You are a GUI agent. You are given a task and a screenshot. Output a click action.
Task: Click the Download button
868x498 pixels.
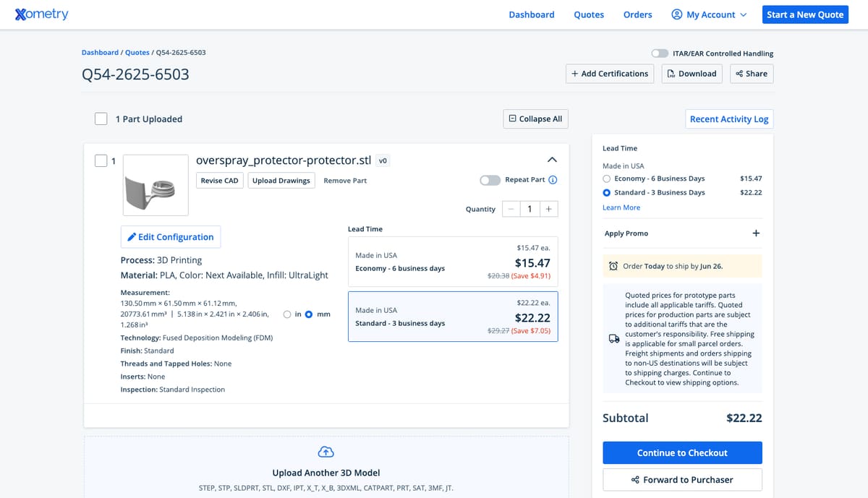692,74
